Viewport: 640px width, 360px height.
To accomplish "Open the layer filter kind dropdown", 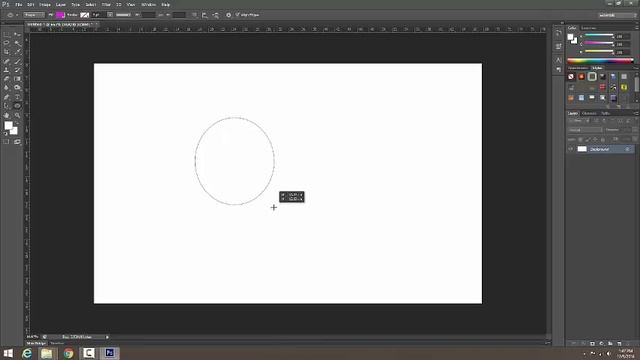I will (579, 121).
